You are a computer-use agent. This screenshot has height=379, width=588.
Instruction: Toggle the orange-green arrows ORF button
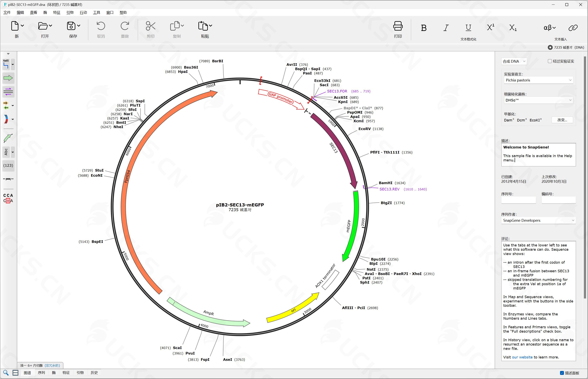6,105
